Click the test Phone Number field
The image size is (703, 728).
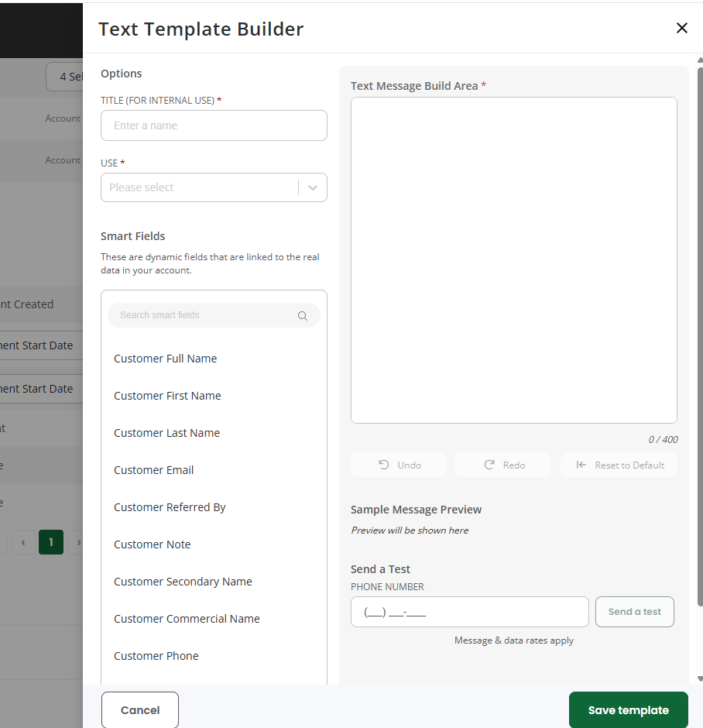[470, 612]
